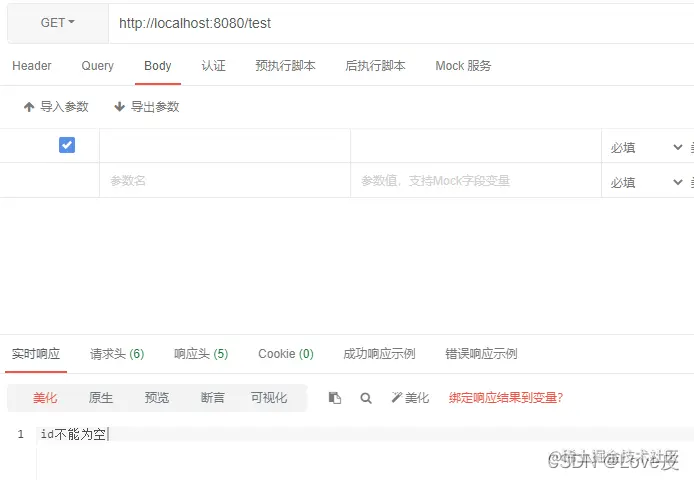
Task: Switch response view to 原生
Action: coord(101,398)
